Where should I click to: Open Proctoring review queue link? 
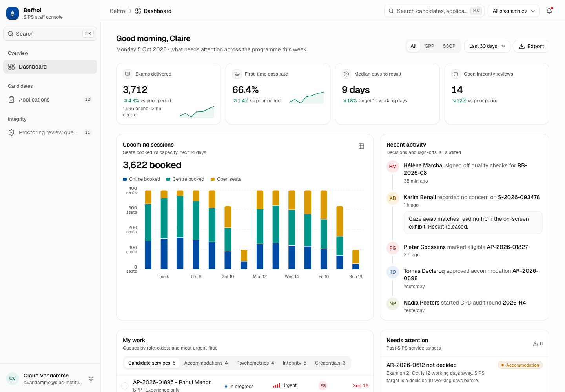(50, 132)
